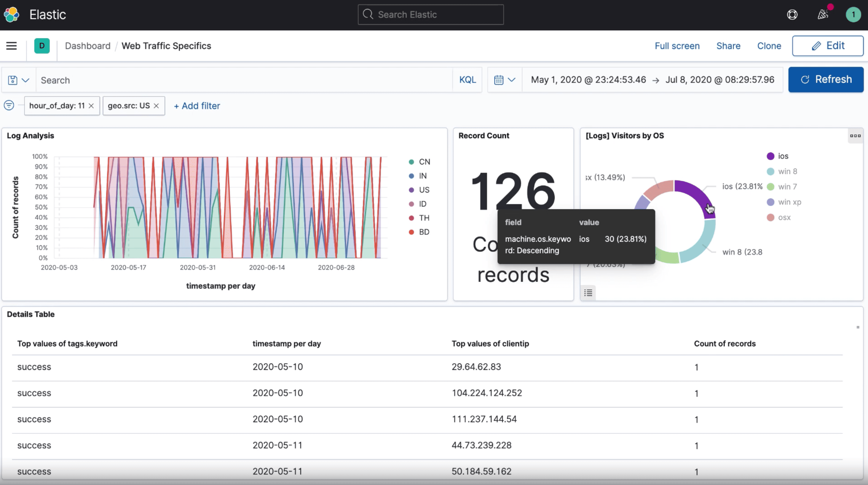The image size is (868, 485).
Task: Open the saved query menu
Action: pos(19,80)
